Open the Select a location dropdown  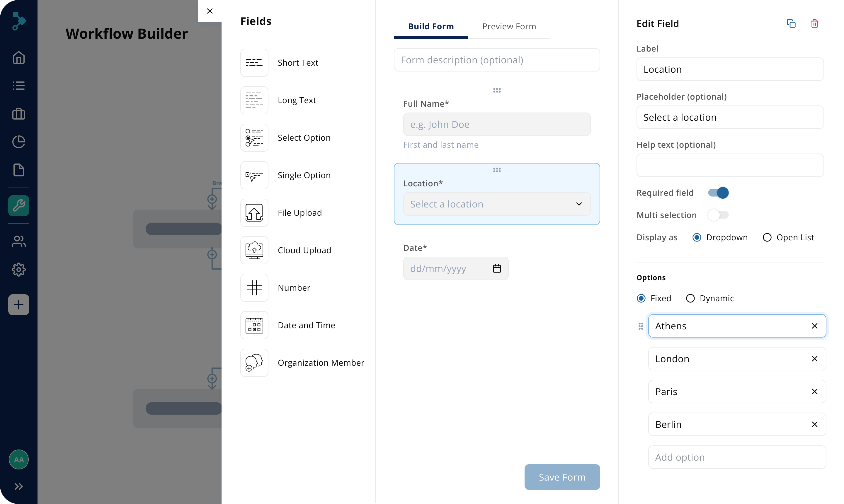coord(496,204)
